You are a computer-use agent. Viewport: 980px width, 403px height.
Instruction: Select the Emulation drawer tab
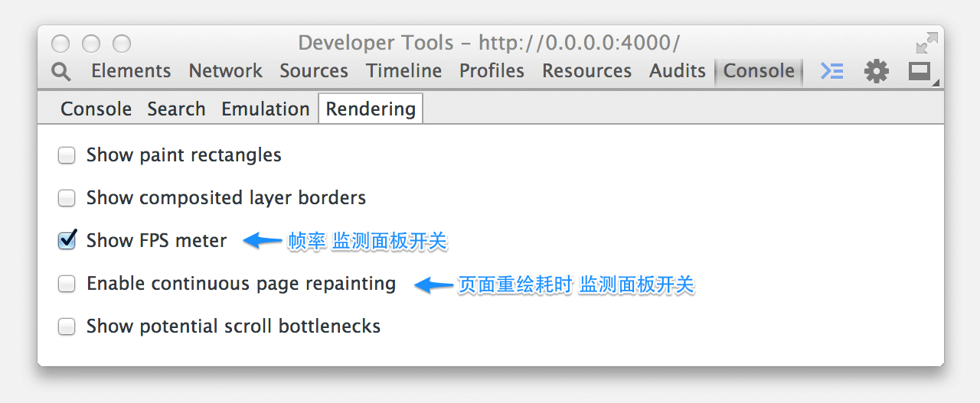265,109
